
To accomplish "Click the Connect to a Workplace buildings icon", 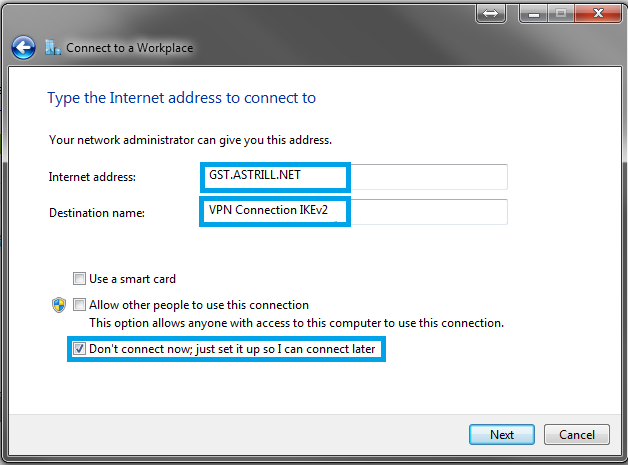I will click(53, 47).
